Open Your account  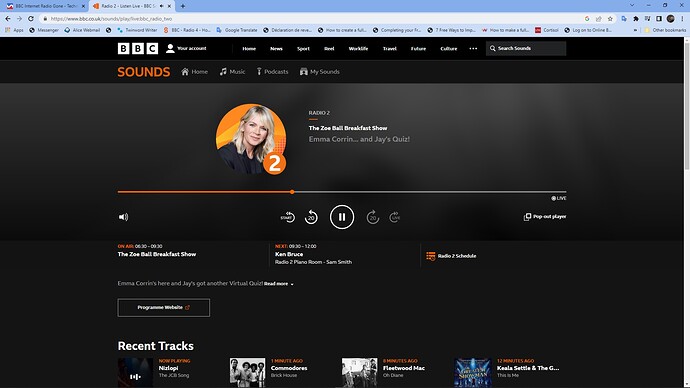tap(186, 48)
